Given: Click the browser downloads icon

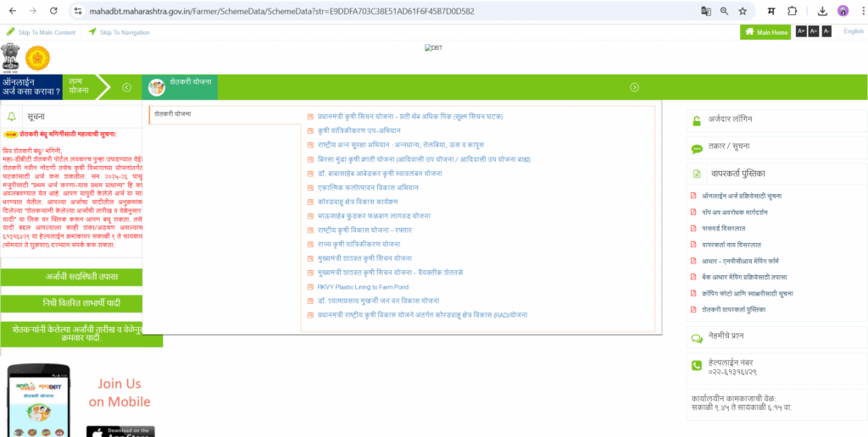Looking at the screenshot, I should [822, 11].
